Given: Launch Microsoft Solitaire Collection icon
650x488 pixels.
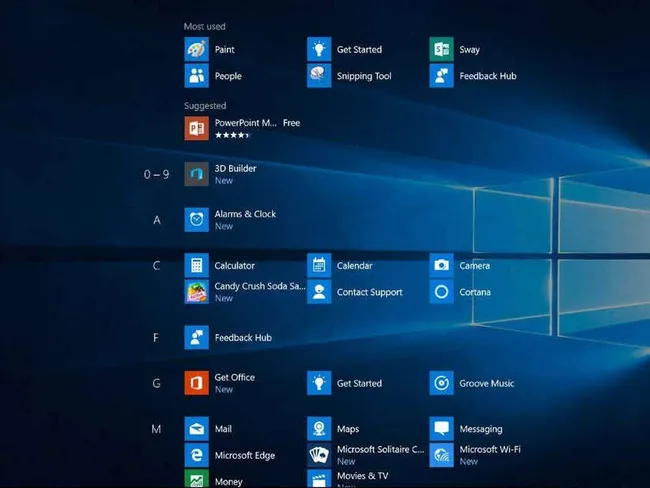Looking at the screenshot, I should pyautogui.click(x=319, y=456).
